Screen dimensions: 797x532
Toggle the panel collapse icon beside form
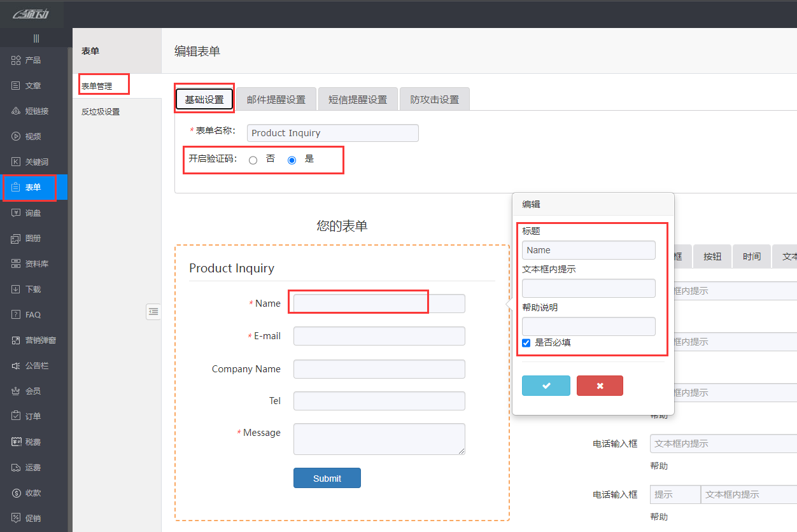[x=153, y=311]
